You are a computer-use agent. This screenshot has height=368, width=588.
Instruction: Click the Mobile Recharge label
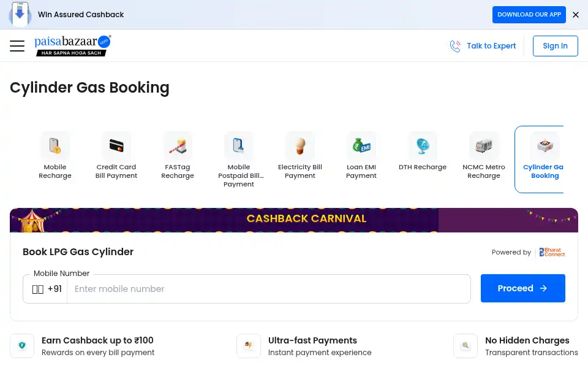tap(55, 171)
